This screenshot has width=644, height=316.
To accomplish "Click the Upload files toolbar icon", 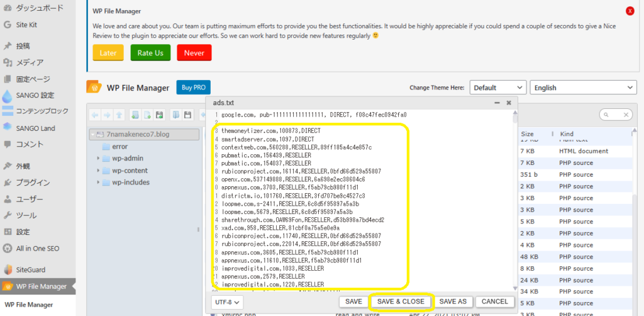I will pyautogui.click(x=159, y=115).
